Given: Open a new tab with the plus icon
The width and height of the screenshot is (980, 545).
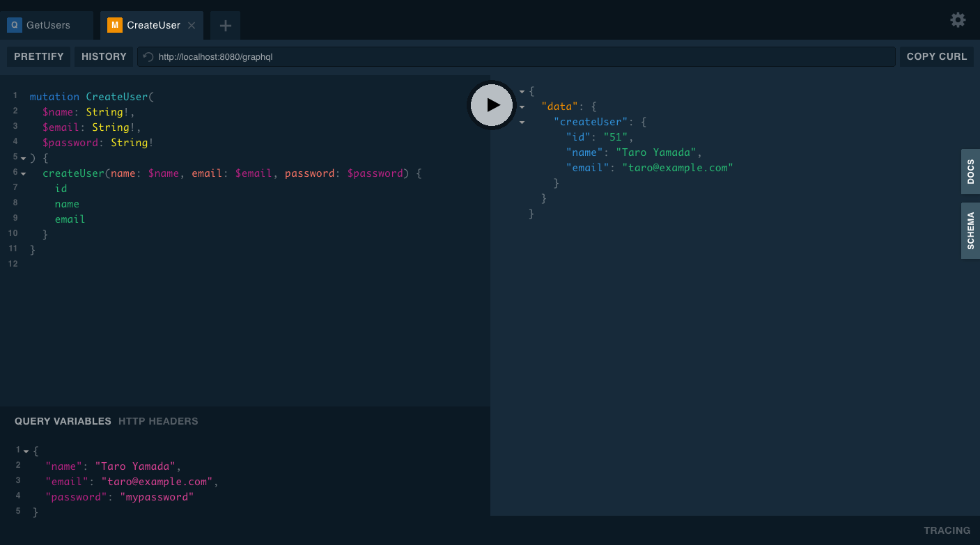Looking at the screenshot, I should (x=225, y=25).
